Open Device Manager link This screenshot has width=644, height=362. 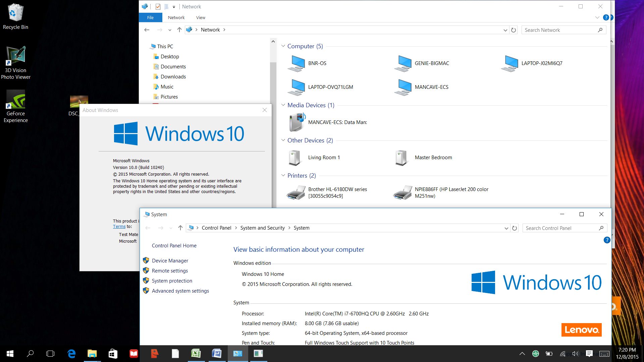click(170, 261)
